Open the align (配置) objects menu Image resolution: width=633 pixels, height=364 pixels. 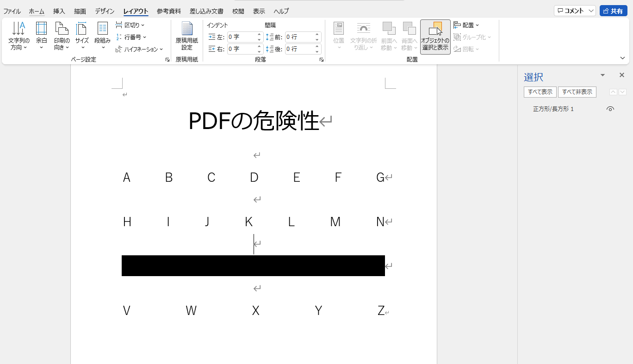(x=466, y=25)
